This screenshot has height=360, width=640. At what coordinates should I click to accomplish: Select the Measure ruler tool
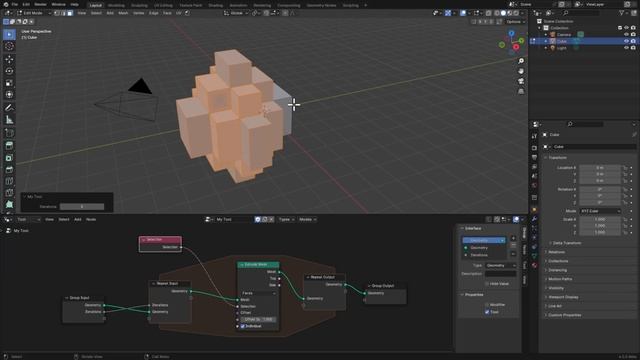[9, 120]
